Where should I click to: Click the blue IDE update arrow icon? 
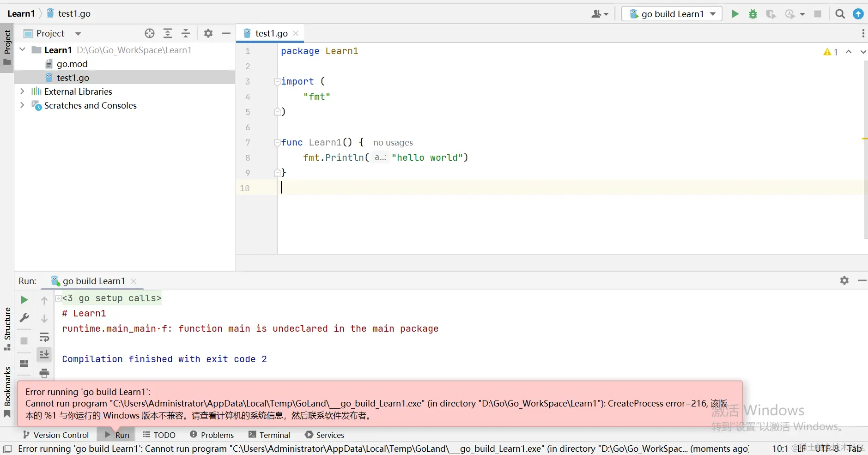pos(858,14)
